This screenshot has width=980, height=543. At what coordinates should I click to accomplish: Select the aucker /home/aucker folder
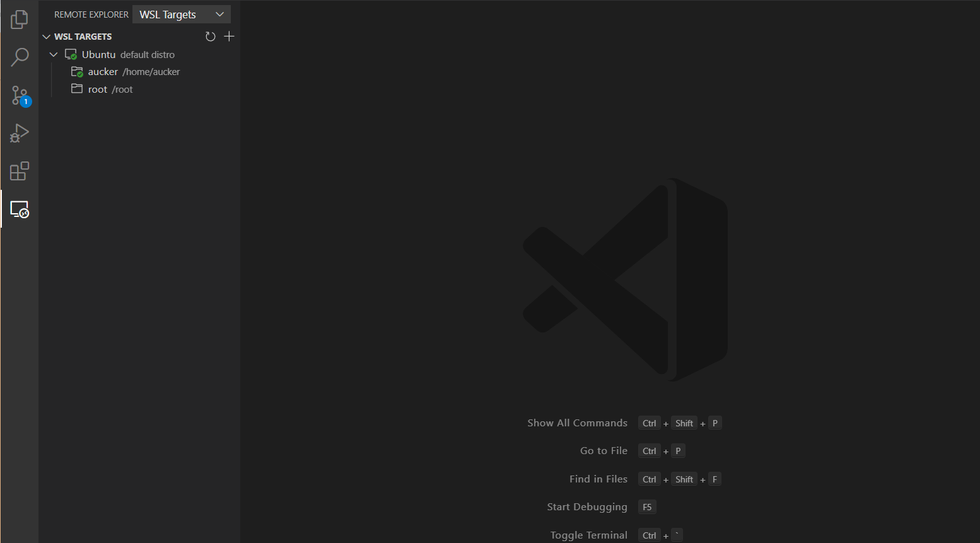pos(139,72)
